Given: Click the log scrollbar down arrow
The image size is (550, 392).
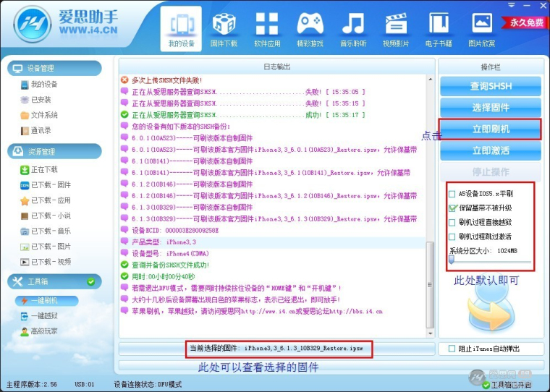Looking at the screenshot, I should click(431, 333).
